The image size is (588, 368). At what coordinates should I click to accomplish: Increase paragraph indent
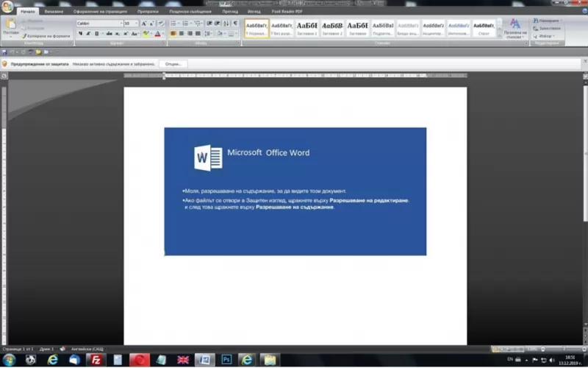tap(217, 24)
